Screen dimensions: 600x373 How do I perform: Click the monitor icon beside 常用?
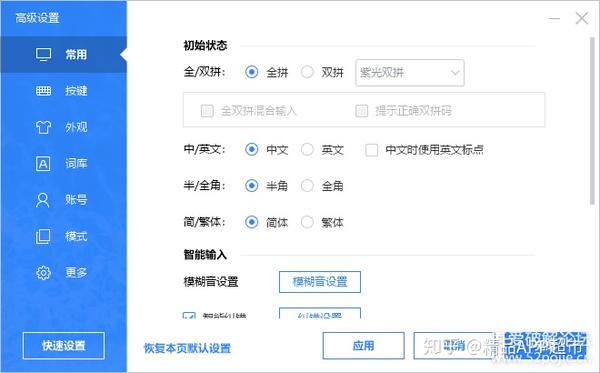43,55
